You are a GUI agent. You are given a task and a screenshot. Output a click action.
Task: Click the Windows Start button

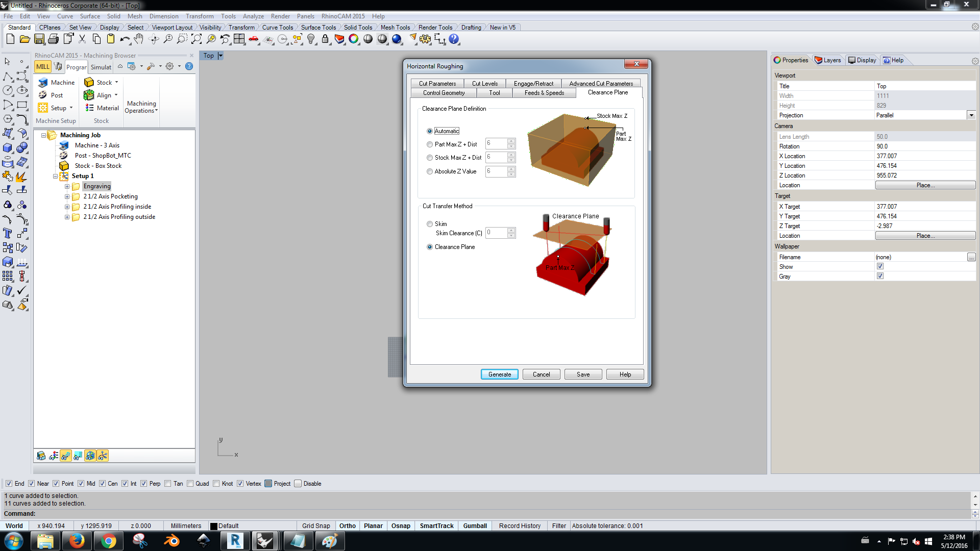tap(14, 541)
